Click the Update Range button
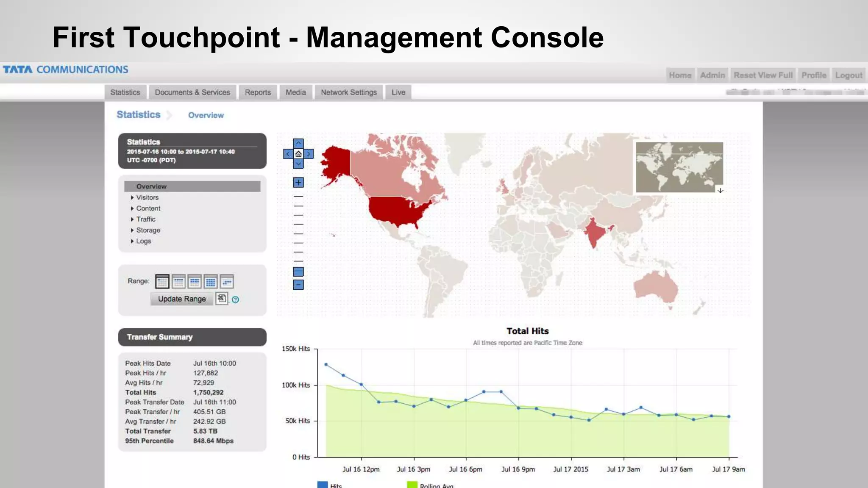 pos(182,299)
